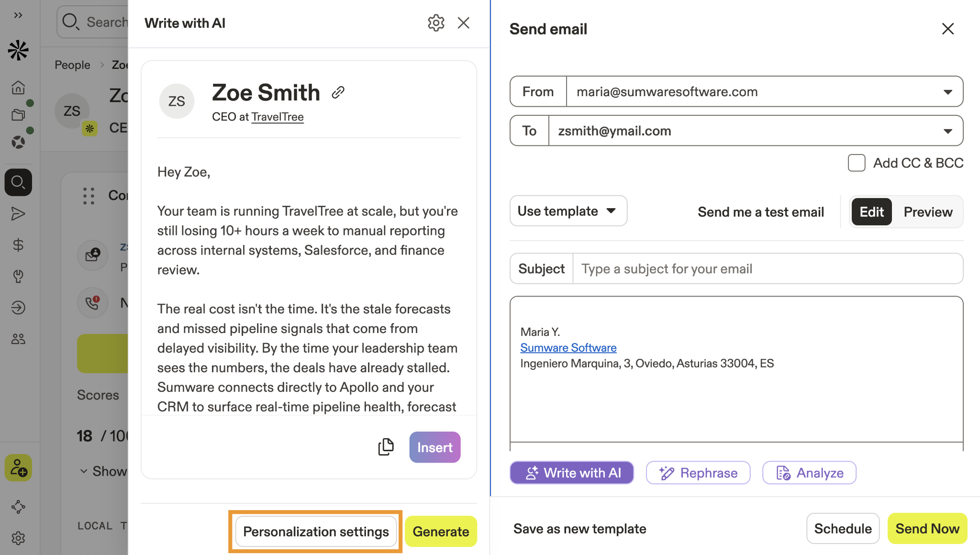The width and height of the screenshot is (980, 555).
Task: Click the link icon next to Zoe Smith
Action: click(x=338, y=92)
